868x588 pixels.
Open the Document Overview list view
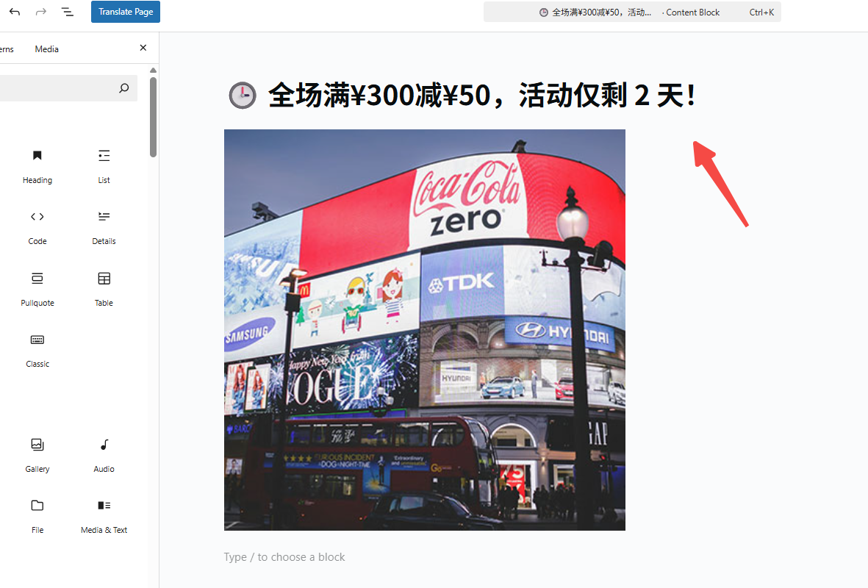pos(68,12)
